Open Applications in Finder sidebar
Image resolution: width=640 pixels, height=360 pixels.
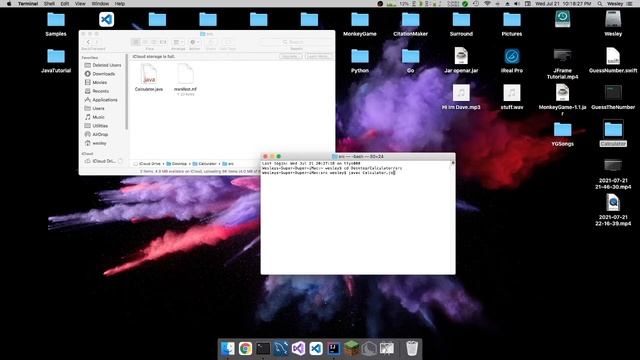(101, 100)
